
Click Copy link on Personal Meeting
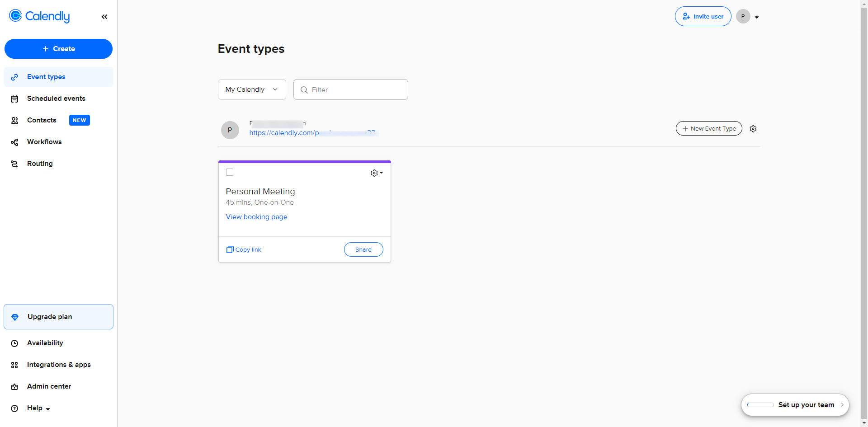(x=244, y=249)
